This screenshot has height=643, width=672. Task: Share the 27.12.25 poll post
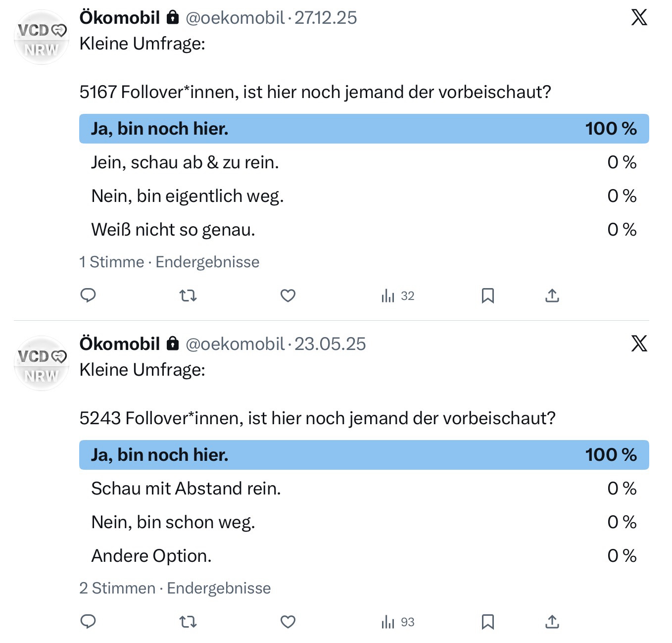[x=552, y=296]
